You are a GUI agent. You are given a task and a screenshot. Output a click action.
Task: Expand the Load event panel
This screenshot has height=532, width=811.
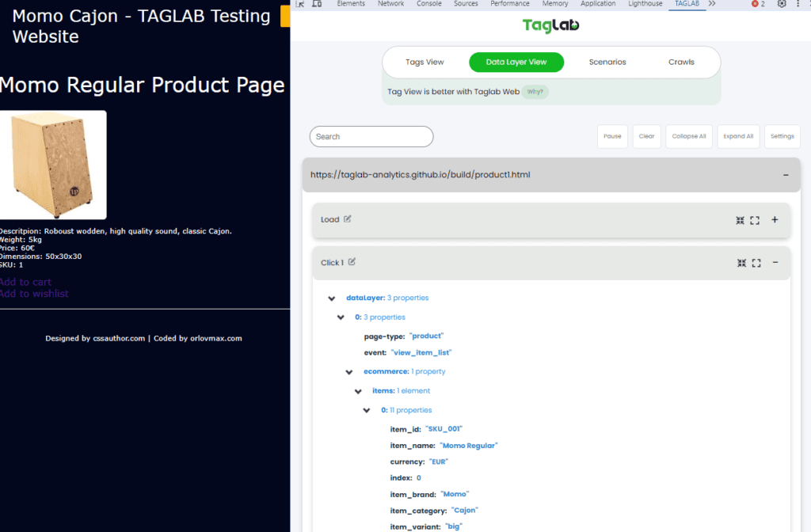click(775, 220)
